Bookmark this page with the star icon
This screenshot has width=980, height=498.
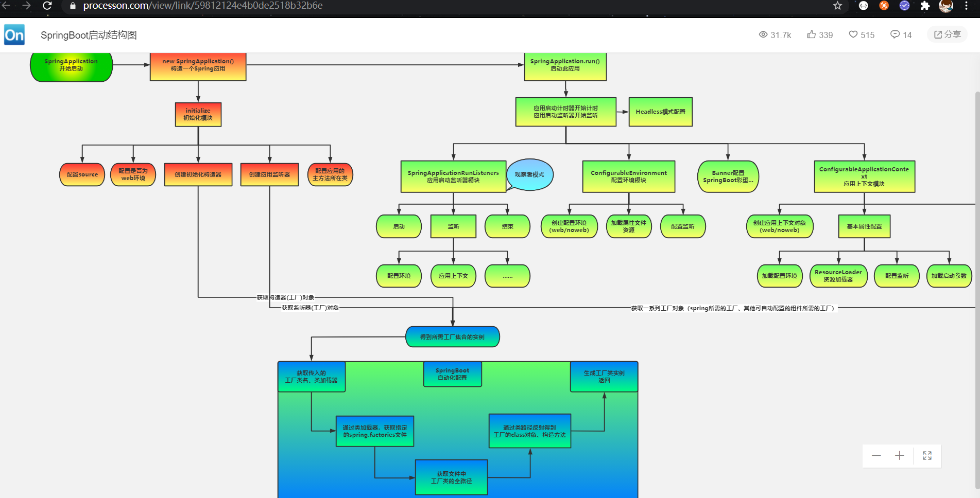tap(837, 6)
